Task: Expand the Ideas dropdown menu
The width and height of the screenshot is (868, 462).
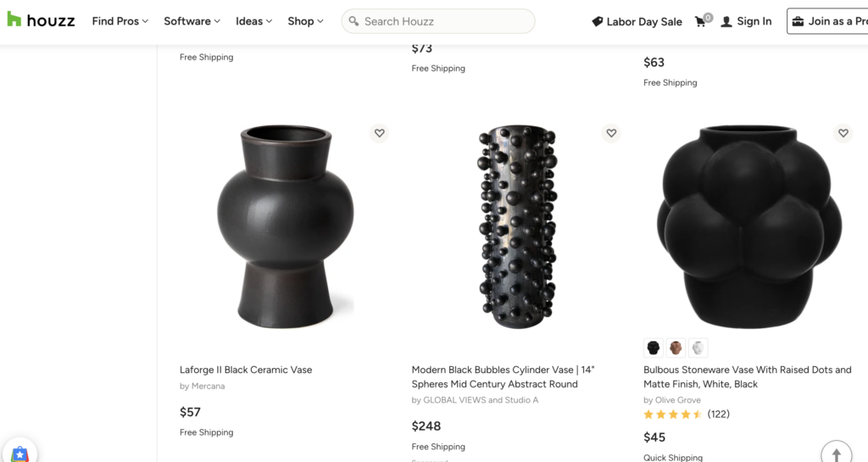Action: [x=253, y=21]
